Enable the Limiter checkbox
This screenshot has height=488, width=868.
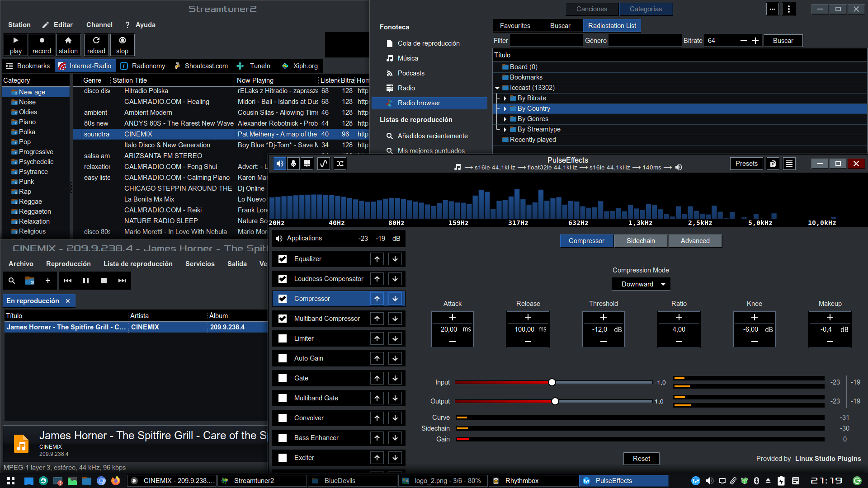(x=283, y=338)
